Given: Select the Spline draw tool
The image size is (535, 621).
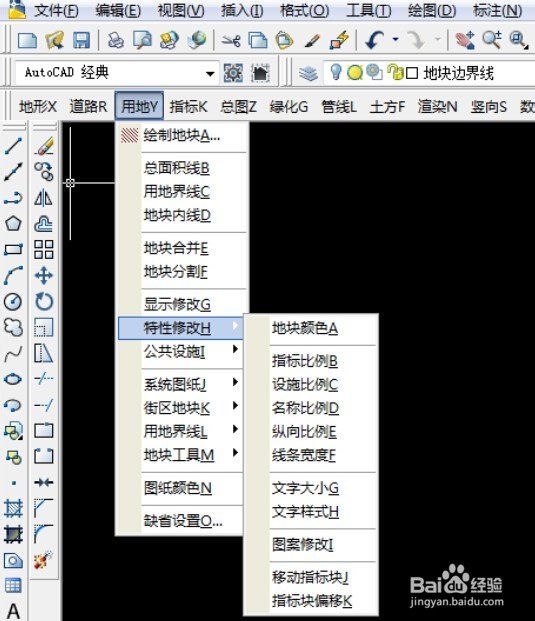Looking at the screenshot, I should click(x=13, y=354).
